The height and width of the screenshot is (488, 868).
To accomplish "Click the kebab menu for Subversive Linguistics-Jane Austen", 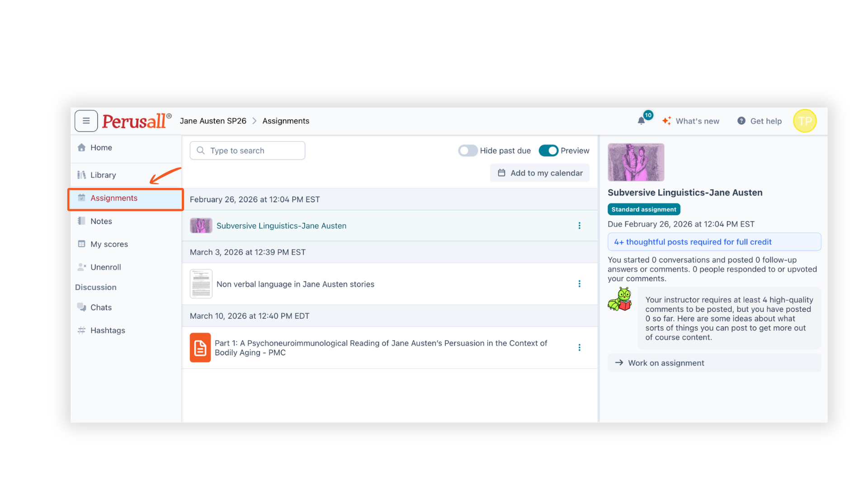I will [x=579, y=225].
